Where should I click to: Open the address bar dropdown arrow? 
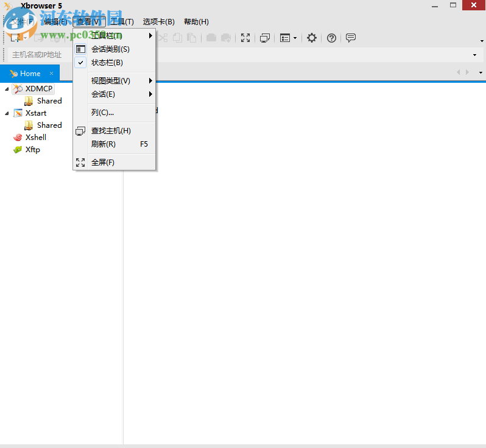[x=474, y=55]
